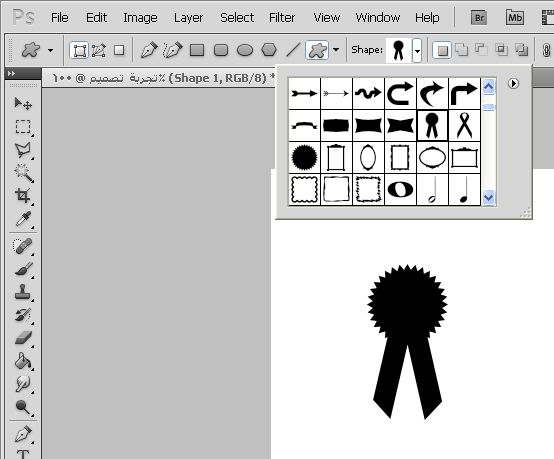Choose the Polygon shape tool in options bar
The image size is (554, 459).
[269, 50]
